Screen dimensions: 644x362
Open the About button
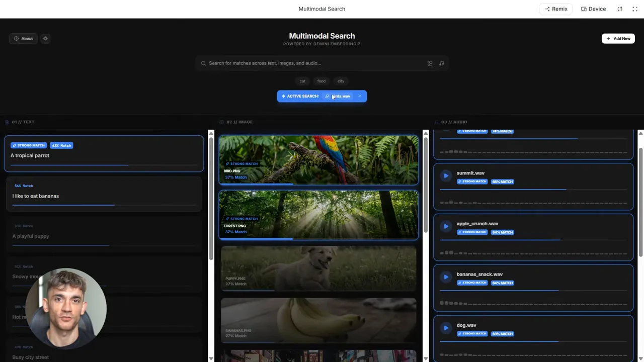[23, 39]
